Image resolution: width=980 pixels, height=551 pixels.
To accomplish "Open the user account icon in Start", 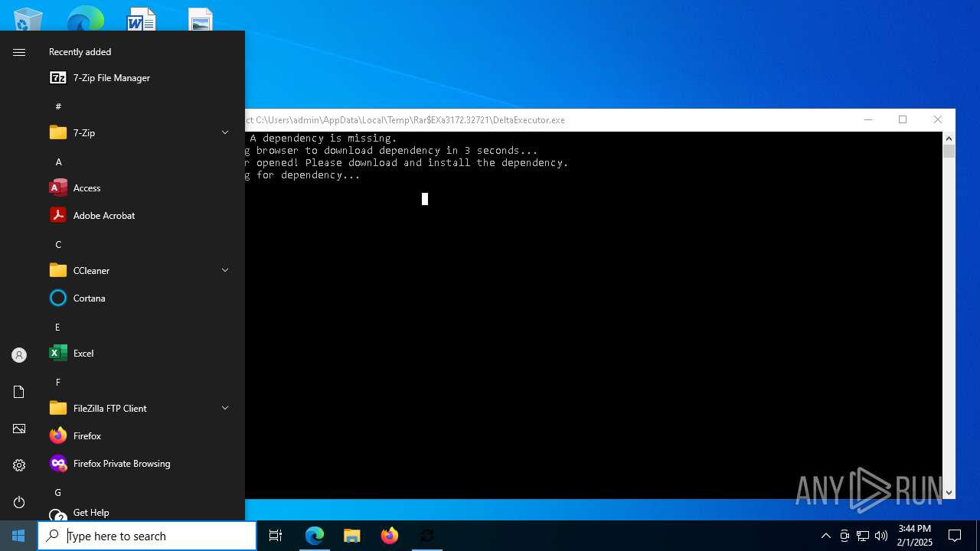I will tap(19, 355).
